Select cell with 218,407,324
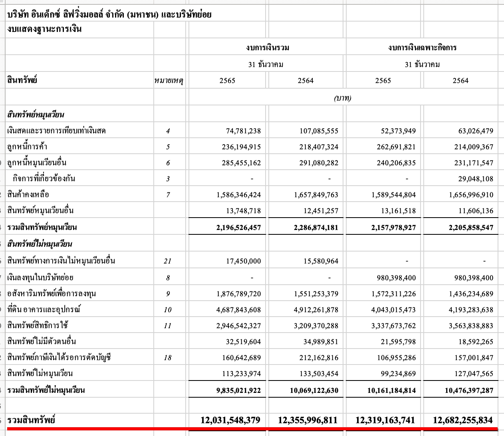Viewport: 504px width, 436px height. (x=319, y=147)
